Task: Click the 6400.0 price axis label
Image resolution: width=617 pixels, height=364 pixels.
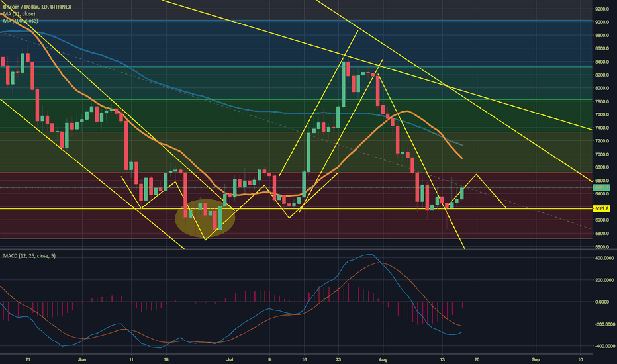Action: click(x=602, y=194)
